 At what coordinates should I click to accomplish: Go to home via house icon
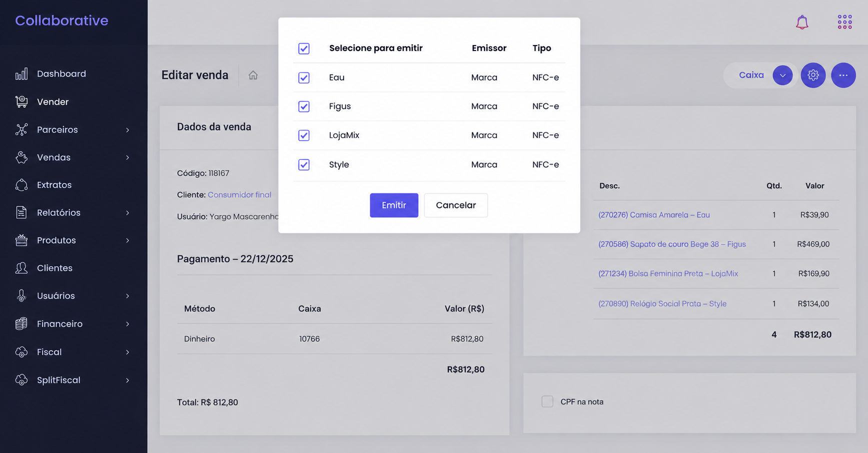tap(253, 75)
